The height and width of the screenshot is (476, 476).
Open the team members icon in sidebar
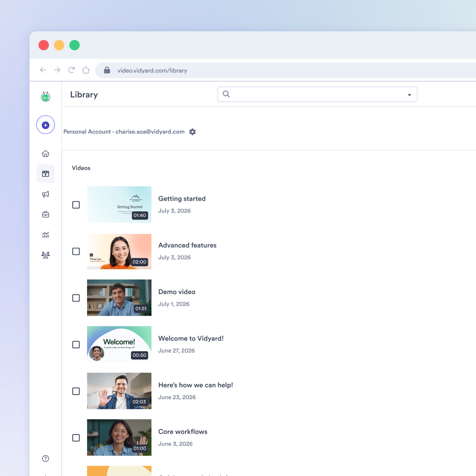pos(46,255)
